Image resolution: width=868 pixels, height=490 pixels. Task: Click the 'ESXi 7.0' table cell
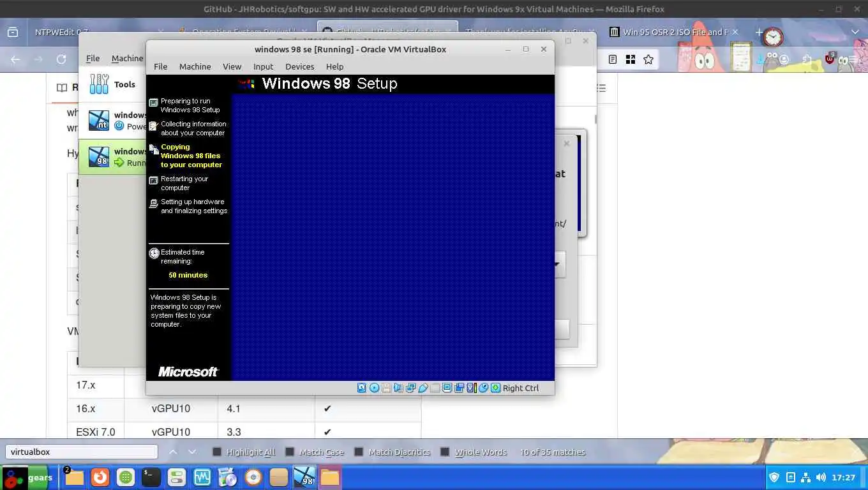[x=96, y=432]
